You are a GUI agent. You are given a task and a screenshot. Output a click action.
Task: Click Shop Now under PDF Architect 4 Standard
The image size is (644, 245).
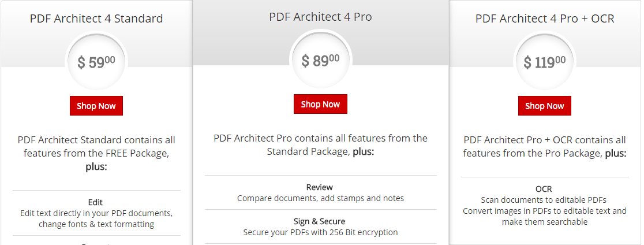coord(96,106)
